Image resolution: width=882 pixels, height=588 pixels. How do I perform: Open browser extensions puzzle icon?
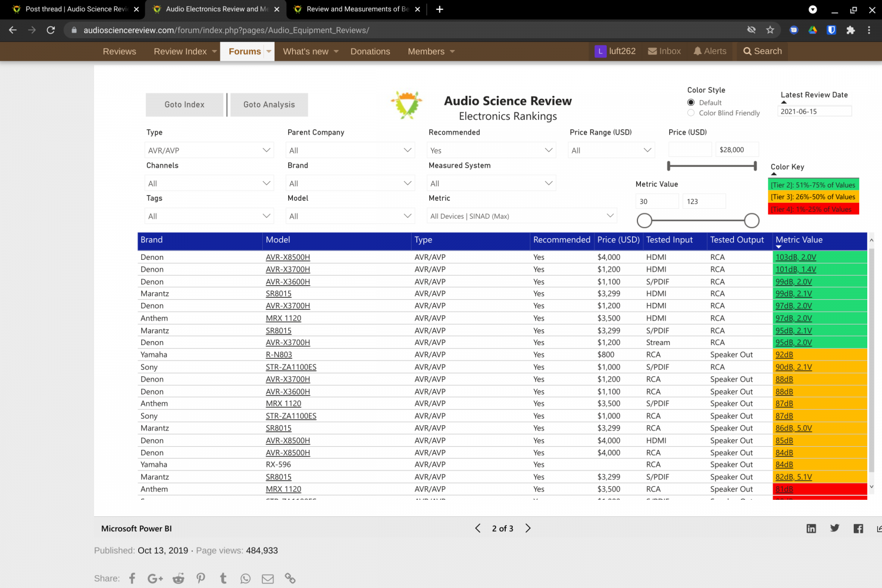850,30
